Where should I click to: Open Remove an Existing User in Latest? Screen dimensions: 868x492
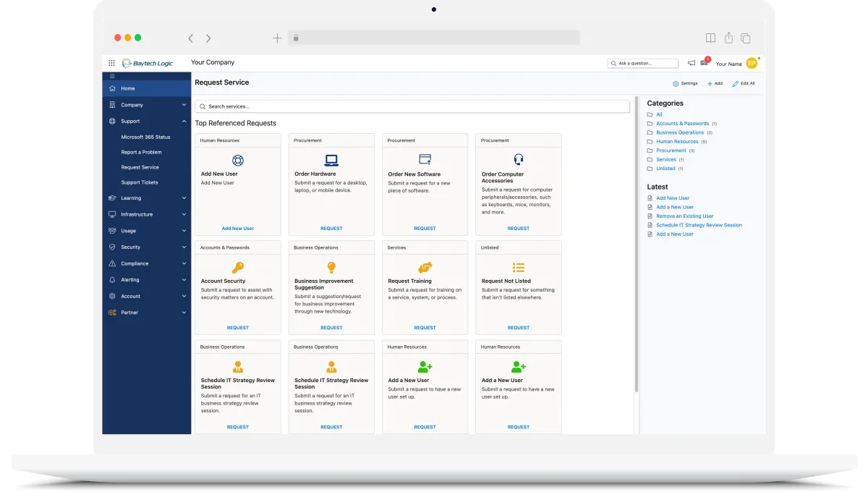684,216
